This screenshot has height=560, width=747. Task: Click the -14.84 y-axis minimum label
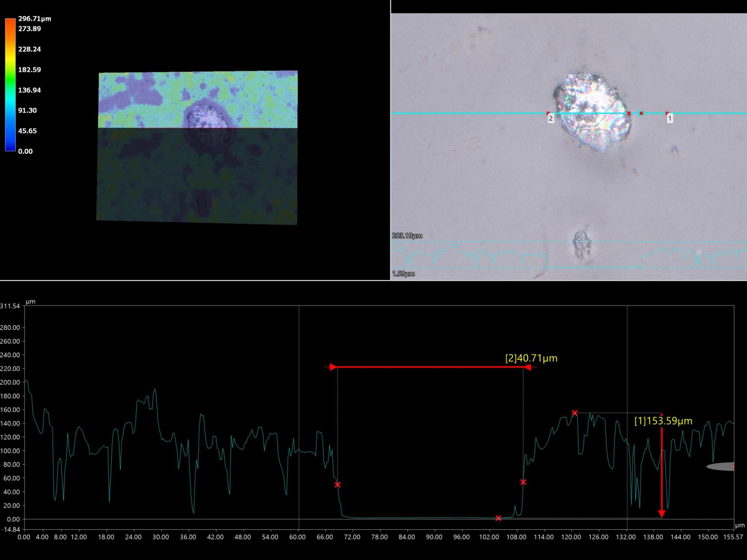point(10,529)
